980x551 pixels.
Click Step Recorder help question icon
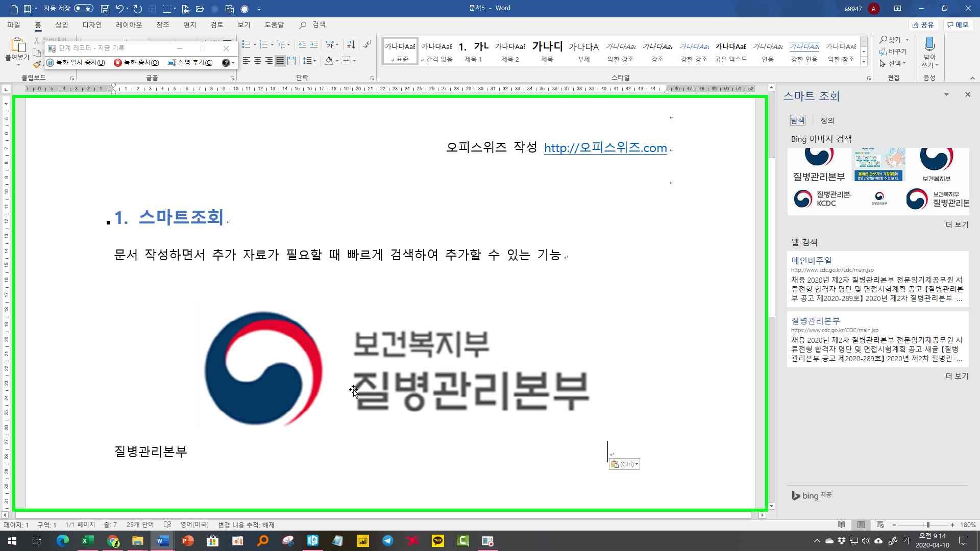point(226,63)
